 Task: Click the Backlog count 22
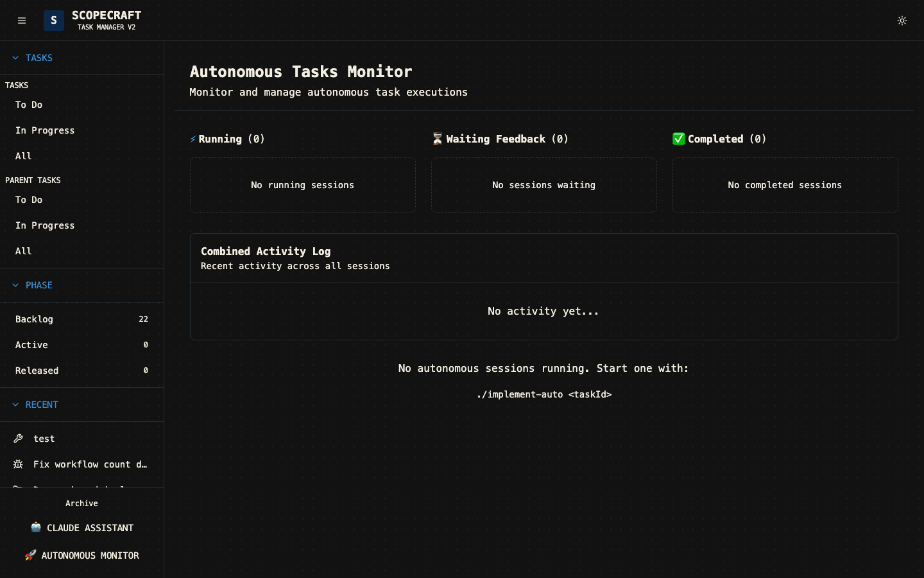(x=143, y=319)
